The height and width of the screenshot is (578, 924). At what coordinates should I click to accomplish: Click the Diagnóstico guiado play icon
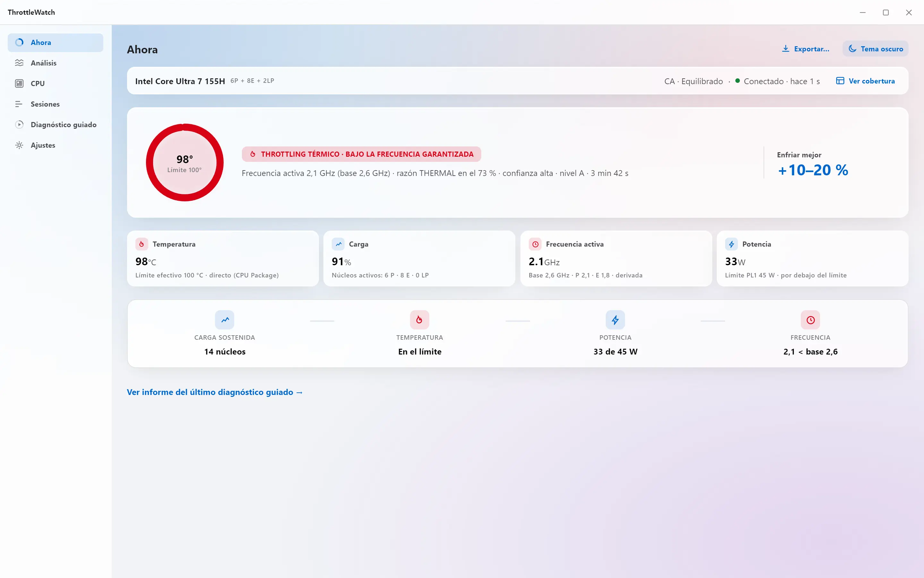coord(19,125)
